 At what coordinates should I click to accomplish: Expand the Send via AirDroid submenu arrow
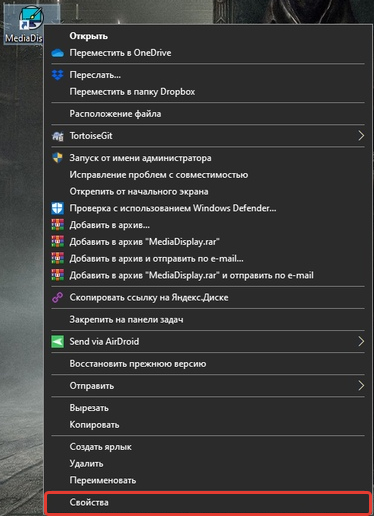click(361, 342)
